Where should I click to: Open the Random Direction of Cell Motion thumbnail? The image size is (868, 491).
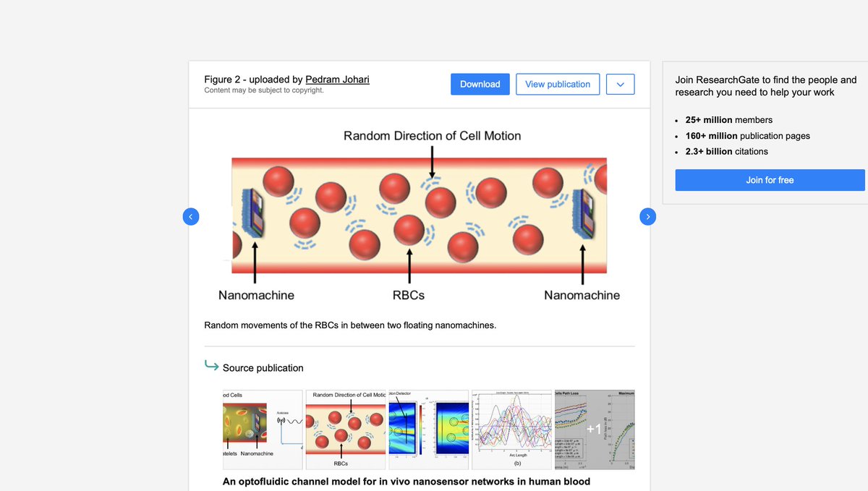tap(345, 431)
